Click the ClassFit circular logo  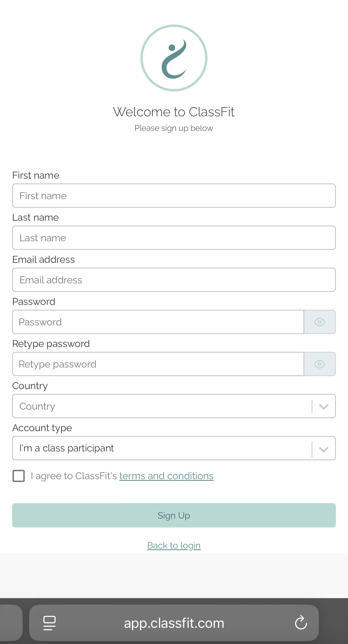pos(174,58)
